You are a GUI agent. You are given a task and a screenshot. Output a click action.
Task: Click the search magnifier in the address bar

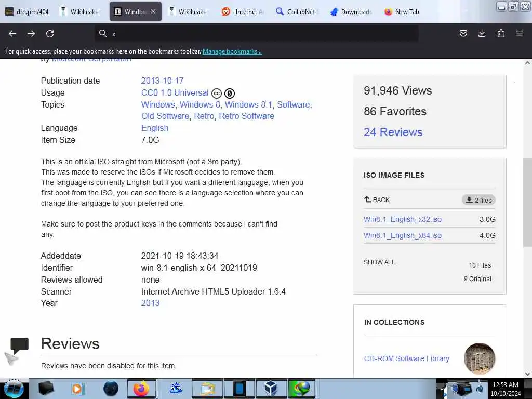pyautogui.click(x=102, y=33)
